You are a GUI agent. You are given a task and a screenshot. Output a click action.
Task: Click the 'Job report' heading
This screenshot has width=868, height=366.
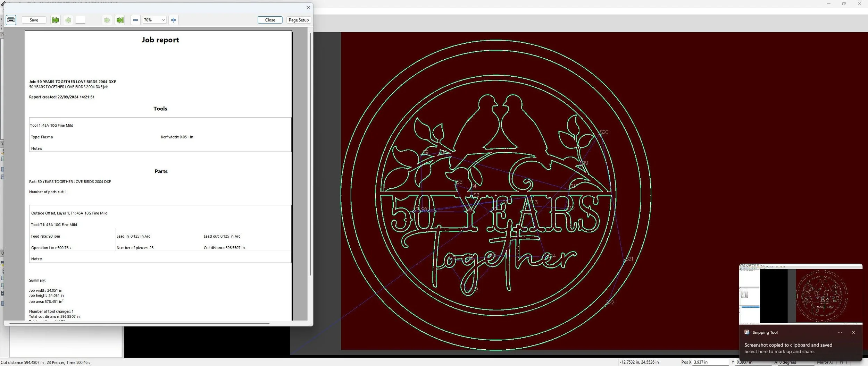click(x=160, y=40)
